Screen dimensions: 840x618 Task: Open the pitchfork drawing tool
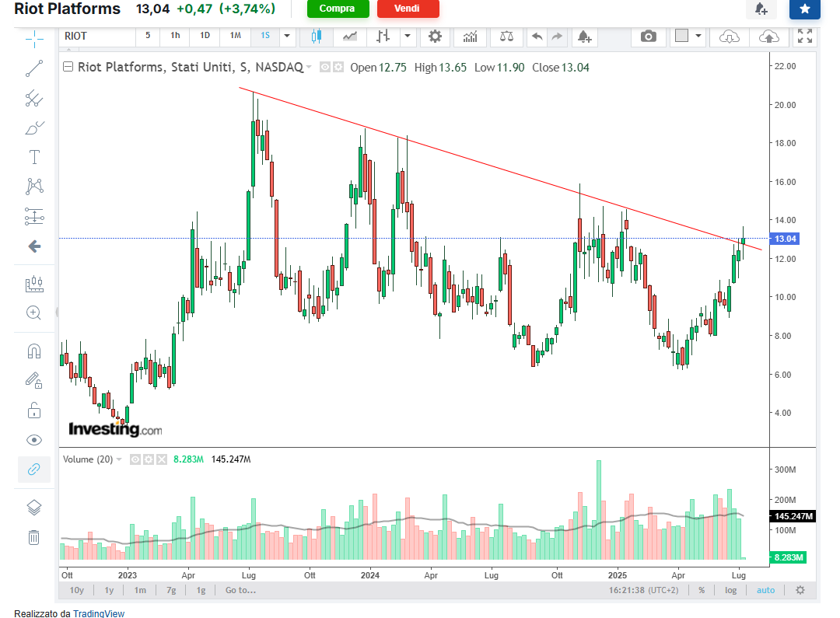34,98
